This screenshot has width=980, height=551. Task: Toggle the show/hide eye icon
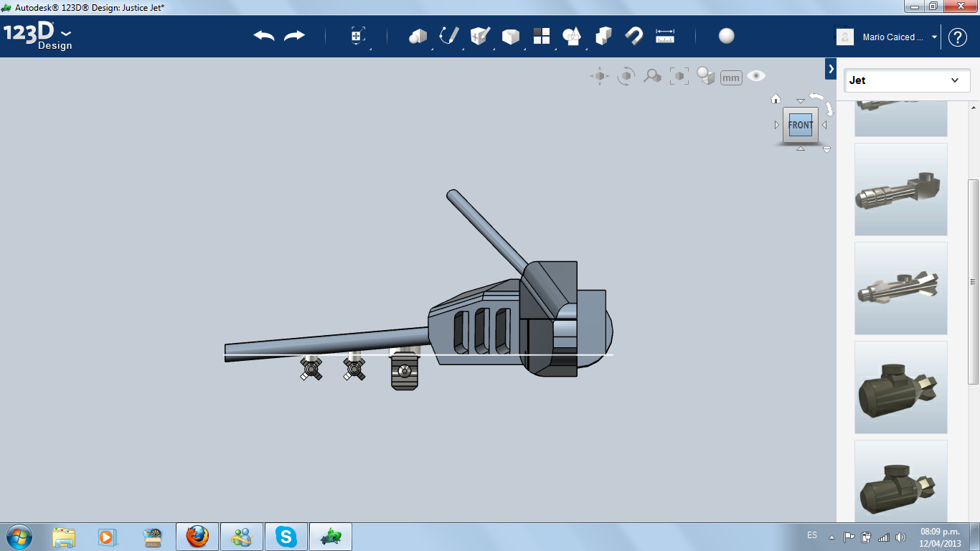pyautogui.click(x=756, y=76)
